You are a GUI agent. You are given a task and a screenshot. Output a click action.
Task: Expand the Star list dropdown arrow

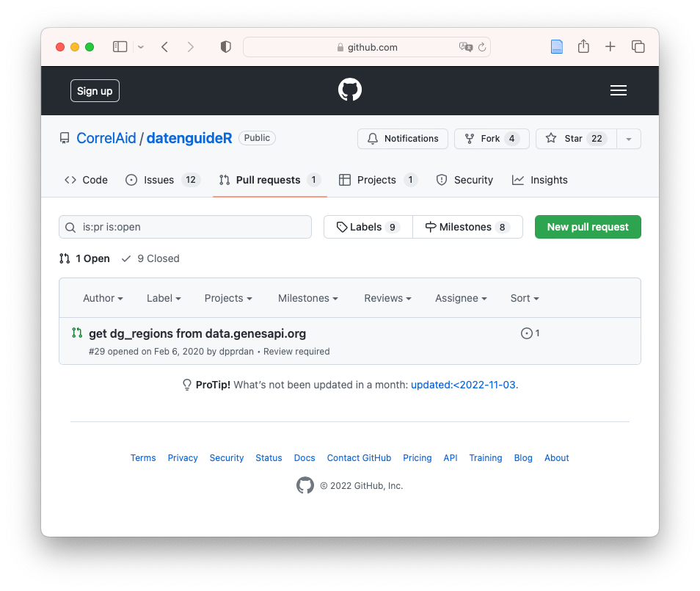[629, 139]
